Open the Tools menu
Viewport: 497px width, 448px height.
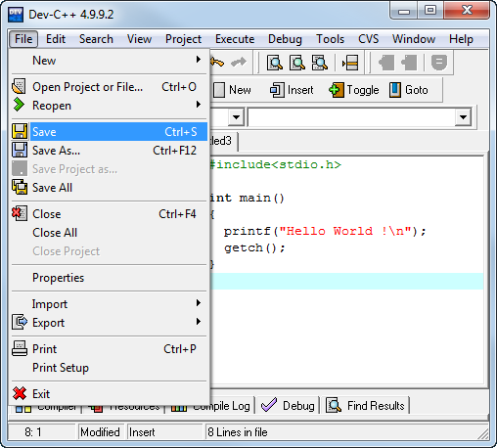tap(330, 39)
